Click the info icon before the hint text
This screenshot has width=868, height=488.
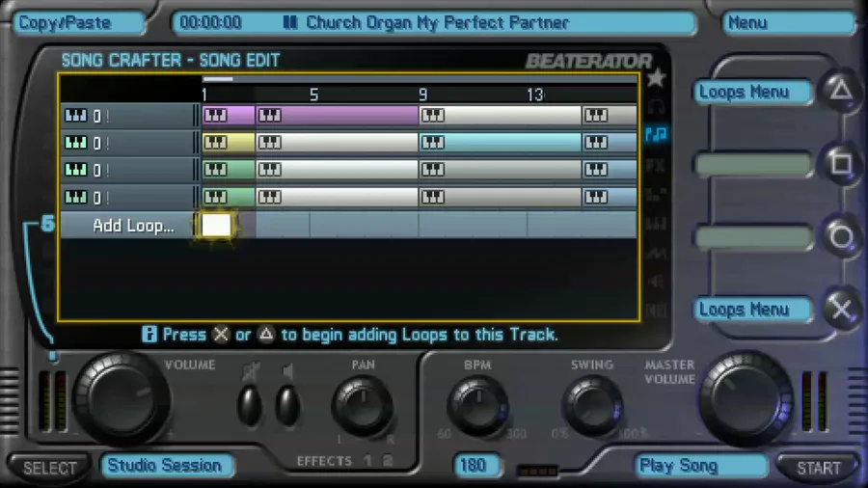[x=149, y=335]
